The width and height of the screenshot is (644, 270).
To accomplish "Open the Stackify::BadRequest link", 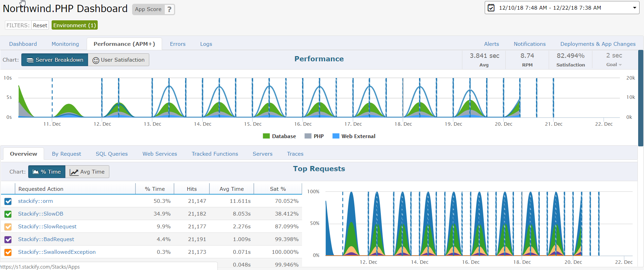I will (x=46, y=239).
